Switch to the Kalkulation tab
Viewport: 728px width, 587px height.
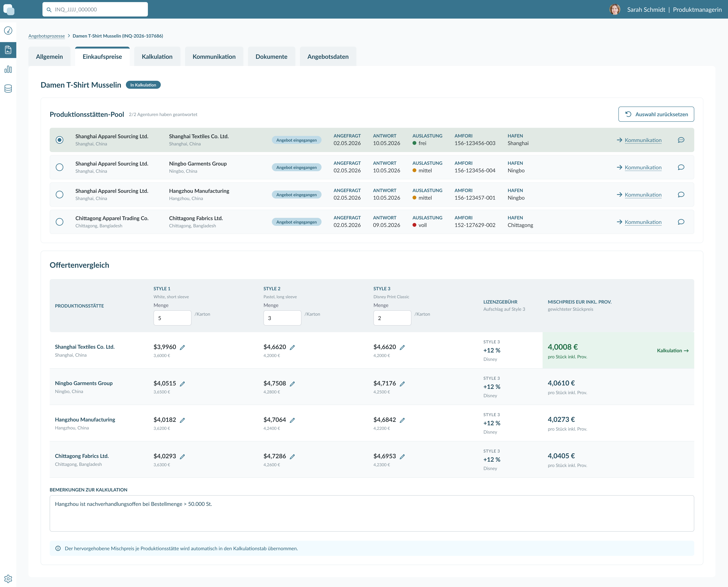pyautogui.click(x=157, y=57)
